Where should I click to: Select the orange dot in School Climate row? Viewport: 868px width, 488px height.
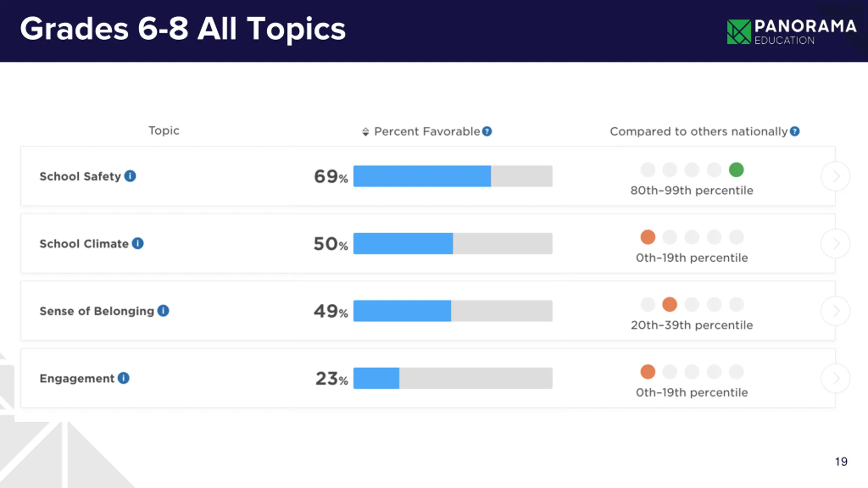coord(648,237)
